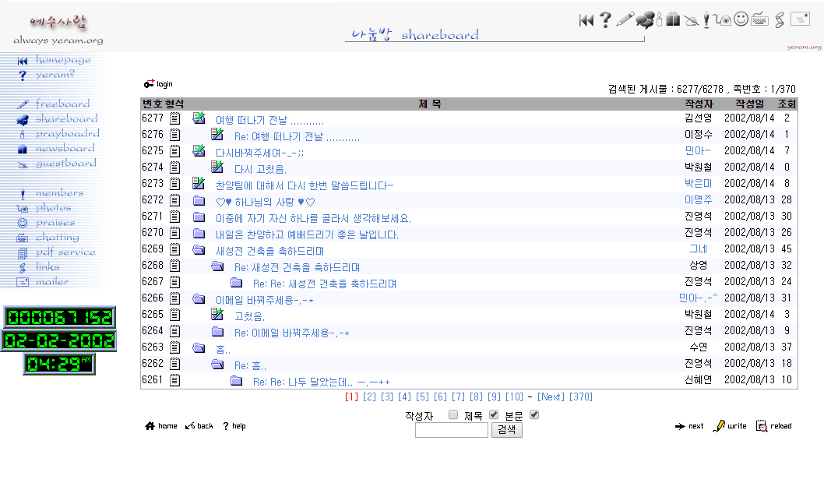Viewport: 824px width, 504px height.
Task: Click the reload icon at bottom right
Action: pyautogui.click(x=773, y=426)
